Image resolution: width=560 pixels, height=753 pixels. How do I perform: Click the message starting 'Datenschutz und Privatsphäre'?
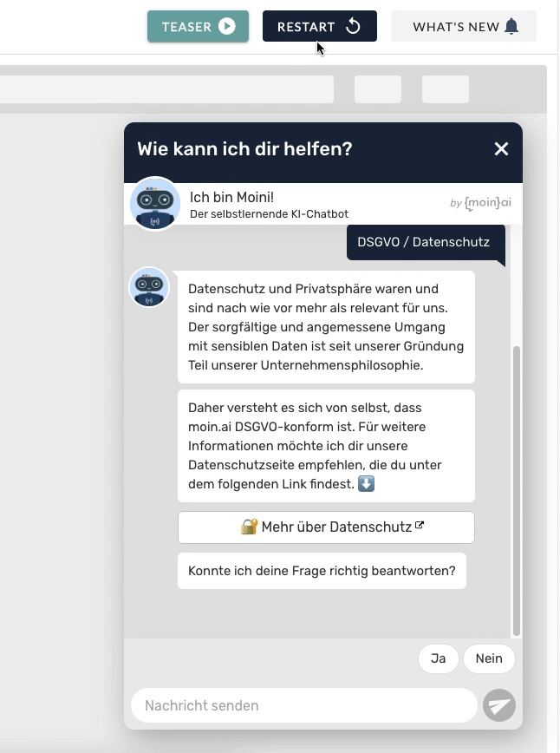(x=326, y=327)
